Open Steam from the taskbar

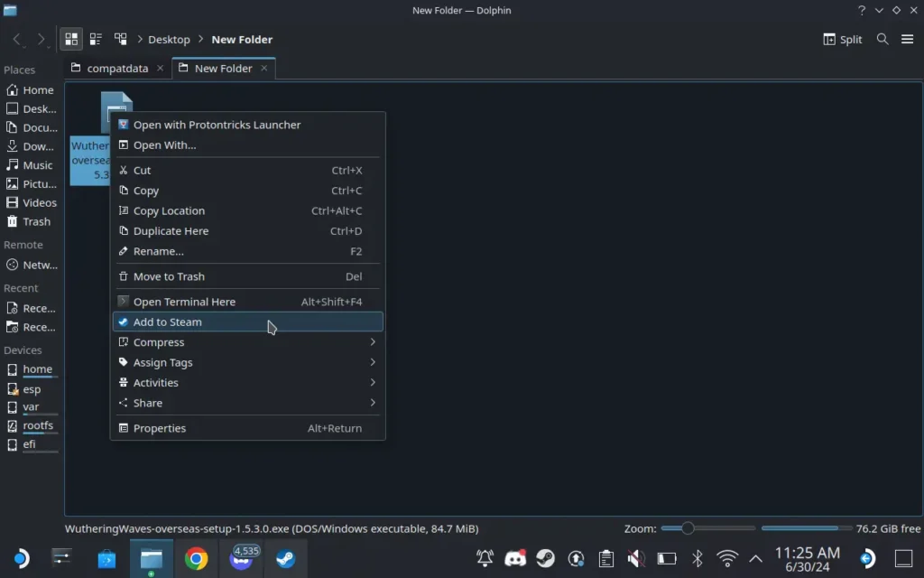pos(286,558)
